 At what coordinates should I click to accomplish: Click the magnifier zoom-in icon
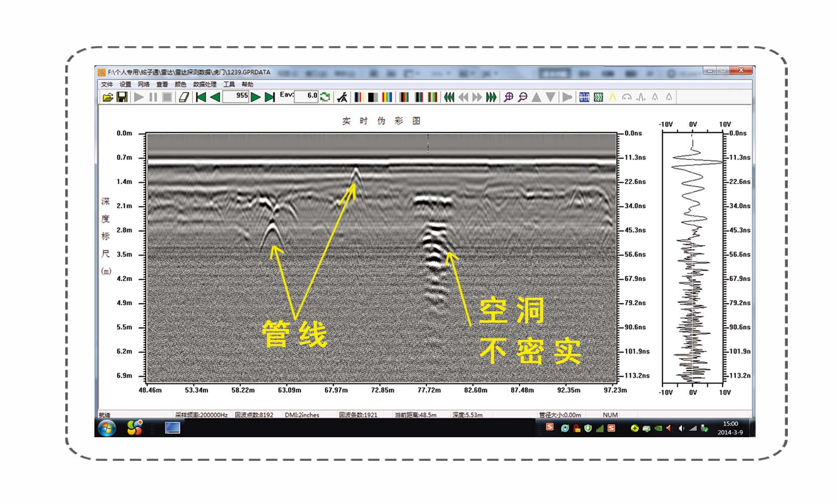[508, 97]
